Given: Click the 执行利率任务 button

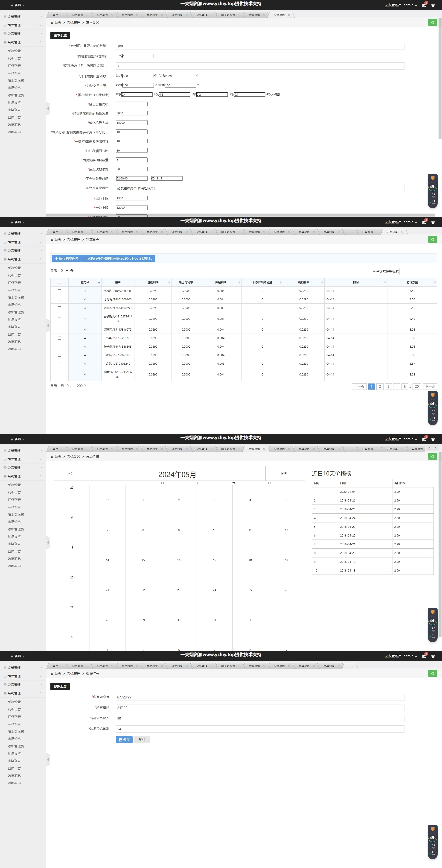Looking at the screenshot, I should (x=67, y=258).
